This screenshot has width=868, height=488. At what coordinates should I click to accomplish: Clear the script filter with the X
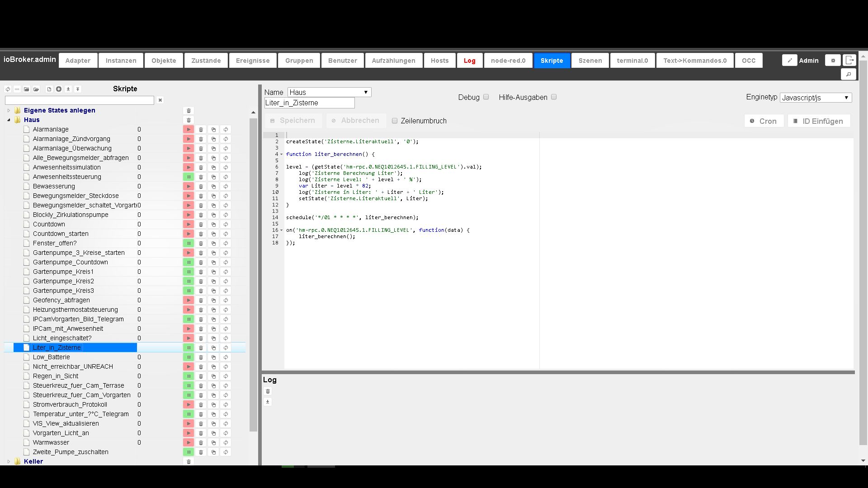click(x=160, y=100)
